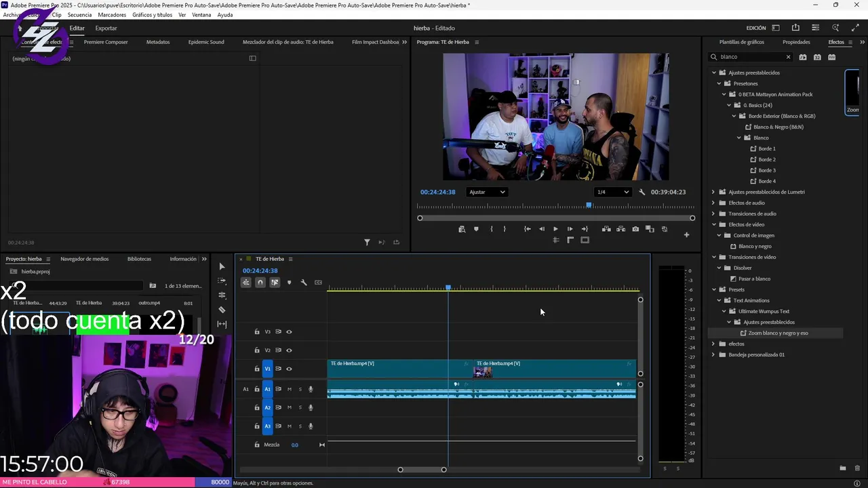
Task: Play the program sequence
Action: point(555,229)
